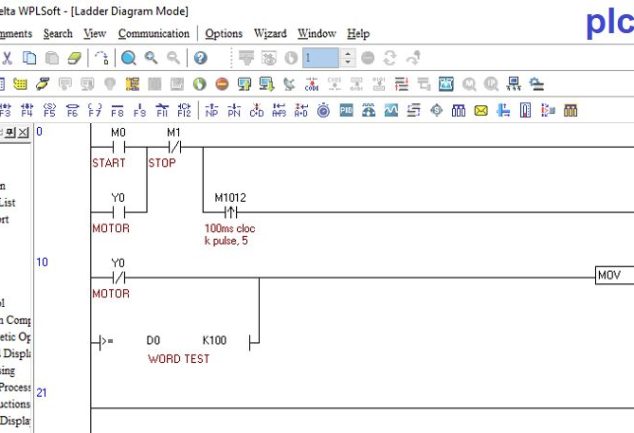The width and height of the screenshot is (634, 433).
Task: Click the Copy icon in toolbar
Action: (29, 58)
